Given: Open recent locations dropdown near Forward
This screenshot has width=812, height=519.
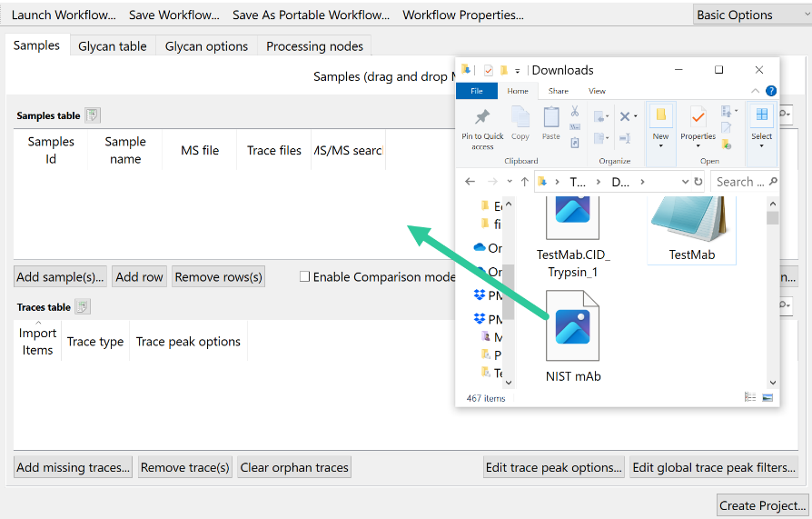Looking at the screenshot, I should [x=510, y=182].
